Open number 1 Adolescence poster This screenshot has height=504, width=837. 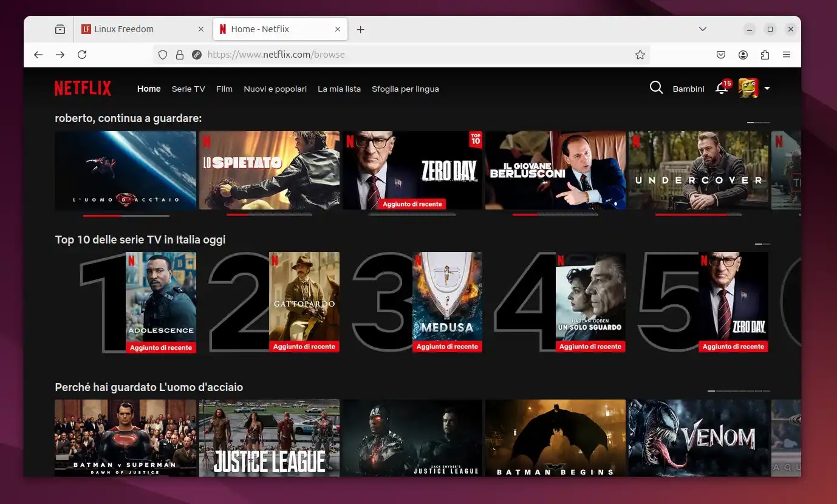coord(161,302)
